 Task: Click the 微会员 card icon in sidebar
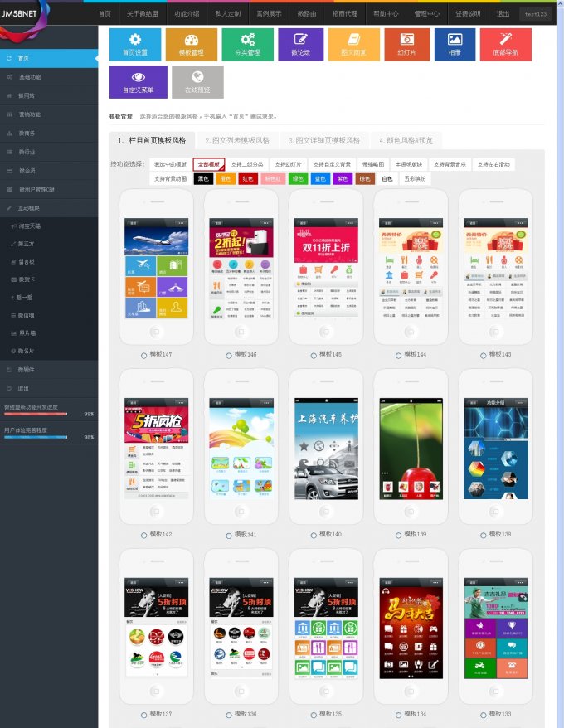(x=9, y=171)
